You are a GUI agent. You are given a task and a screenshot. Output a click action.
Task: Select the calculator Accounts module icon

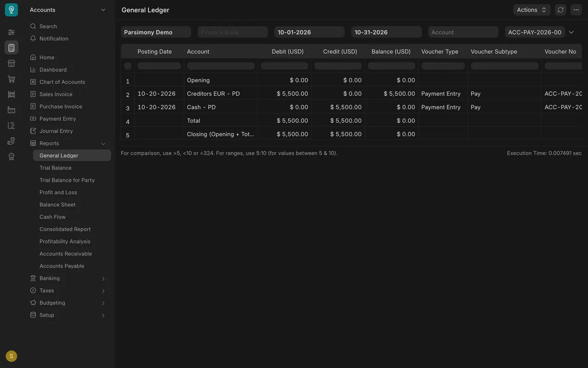(x=11, y=48)
